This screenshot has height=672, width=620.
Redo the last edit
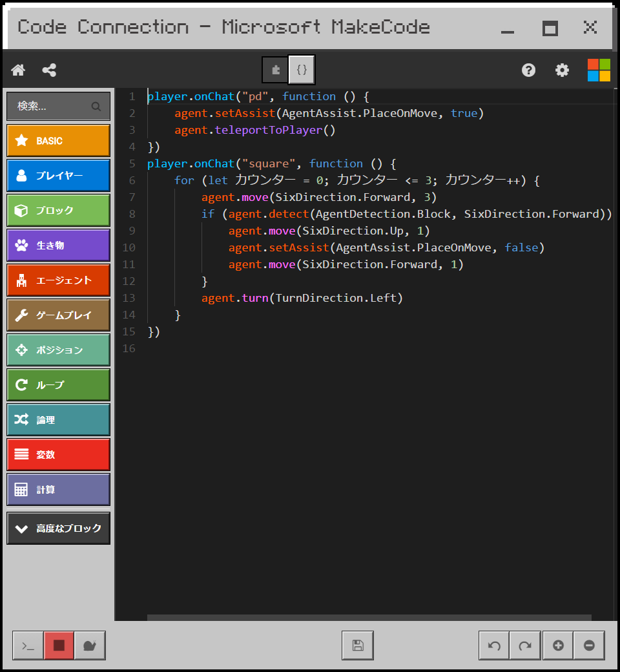(525, 645)
